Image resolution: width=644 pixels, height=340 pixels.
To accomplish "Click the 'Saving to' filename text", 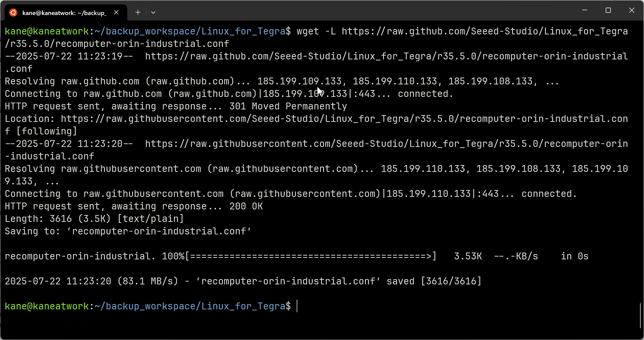I will tap(159, 231).
